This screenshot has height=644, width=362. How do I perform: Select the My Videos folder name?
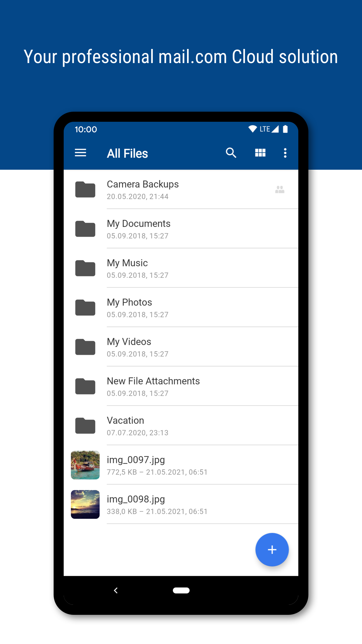pos(129,342)
